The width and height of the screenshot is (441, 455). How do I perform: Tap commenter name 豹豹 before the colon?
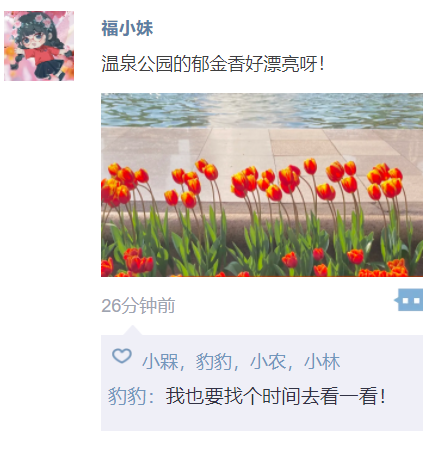(x=127, y=396)
